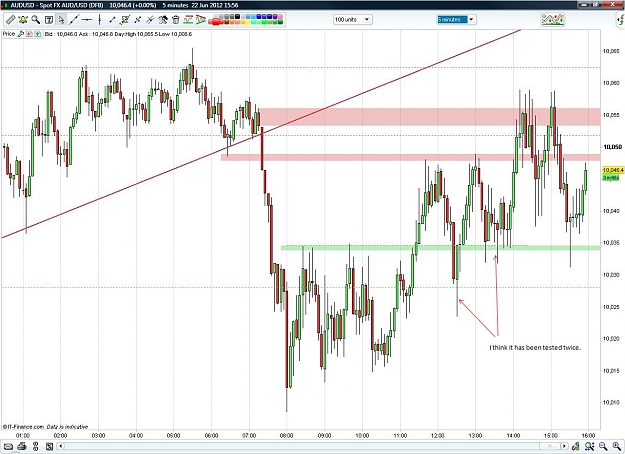Zoom out with the minus magnifier
The width and height of the screenshot is (625, 454).
click(x=603, y=446)
